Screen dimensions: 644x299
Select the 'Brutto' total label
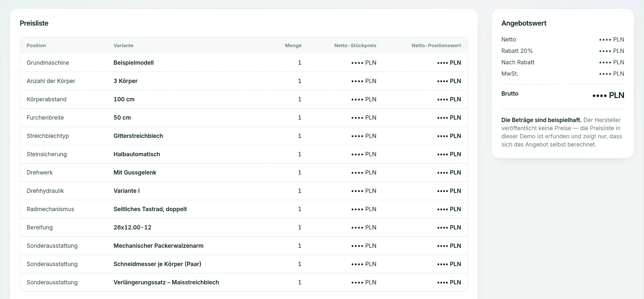coord(510,93)
